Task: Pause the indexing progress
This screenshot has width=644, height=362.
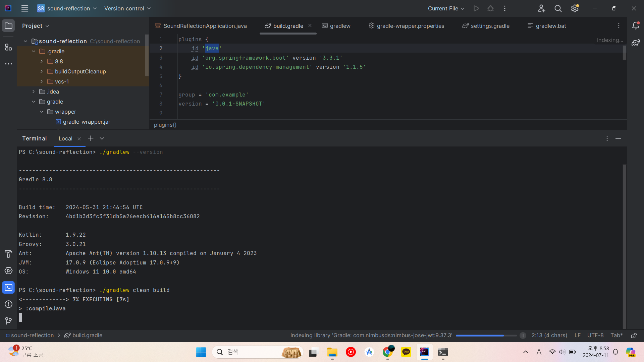Action: coord(523,336)
